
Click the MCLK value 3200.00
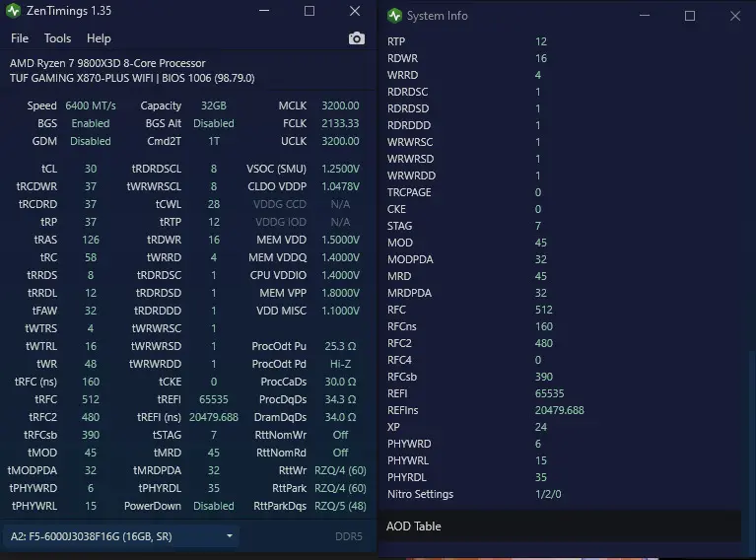coord(340,105)
